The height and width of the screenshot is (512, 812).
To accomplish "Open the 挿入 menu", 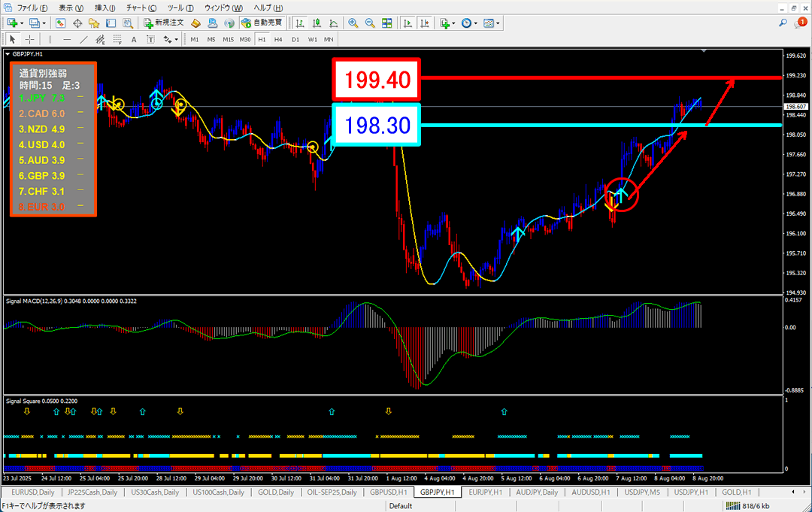I will click(x=105, y=8).
